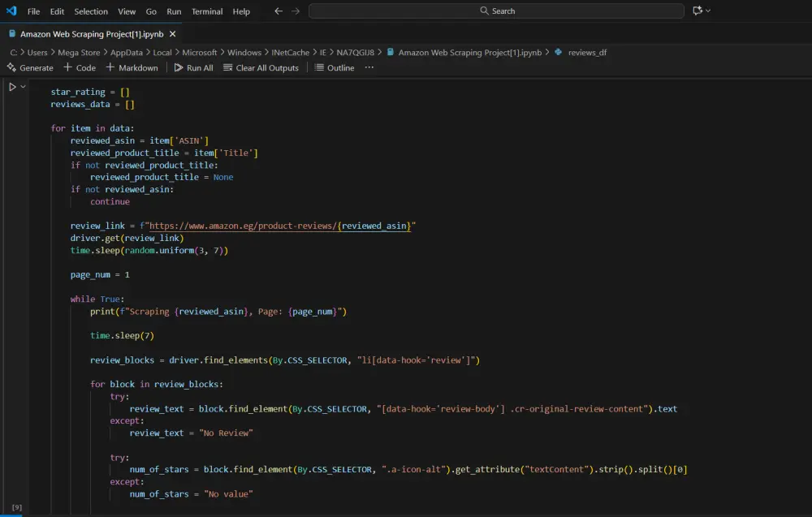812x517 pixels.
Task: Add a new Code cell
Action: (80, 68)
